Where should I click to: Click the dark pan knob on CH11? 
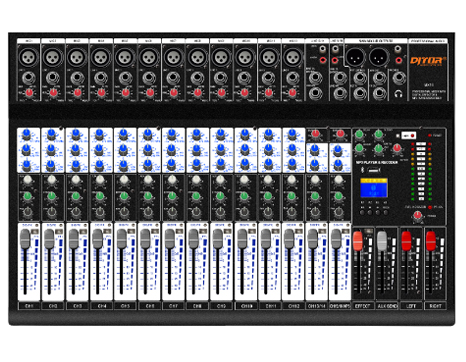point(268,212)
